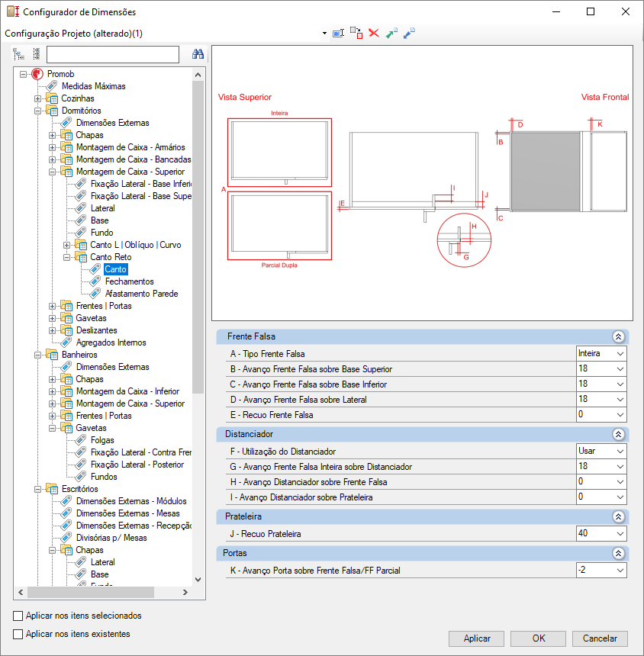Select Afastamento Parede tree item

[x=141, y=294]
